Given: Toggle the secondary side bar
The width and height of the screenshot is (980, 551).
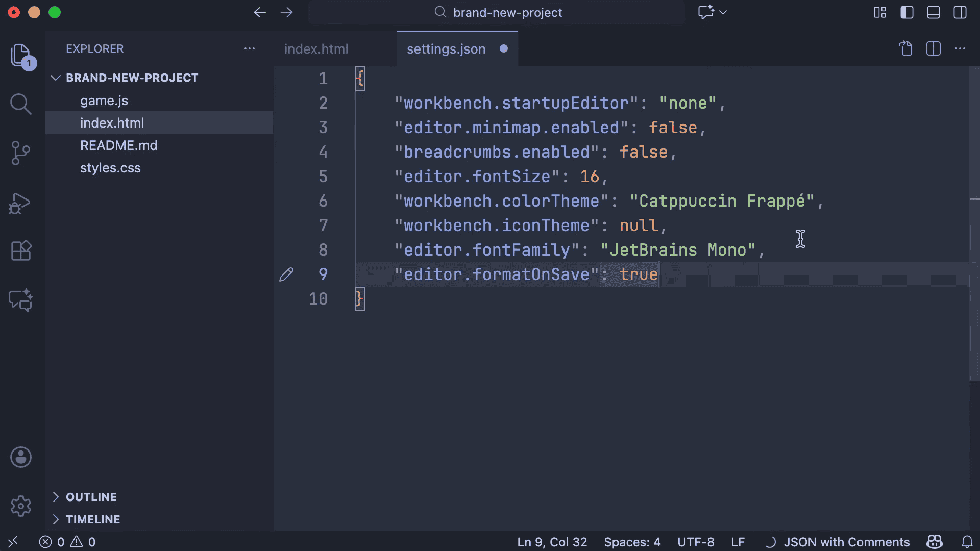Looking at the screenshot, I should point(960,12).
